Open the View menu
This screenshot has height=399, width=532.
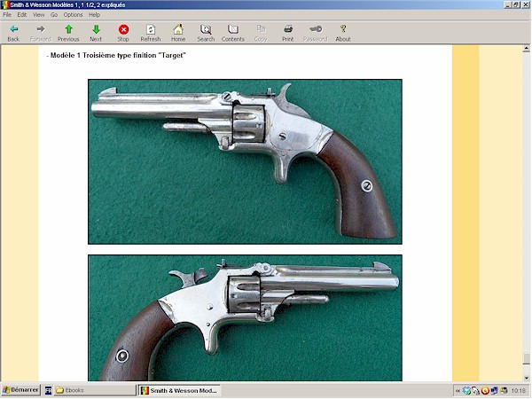[39, 14]
